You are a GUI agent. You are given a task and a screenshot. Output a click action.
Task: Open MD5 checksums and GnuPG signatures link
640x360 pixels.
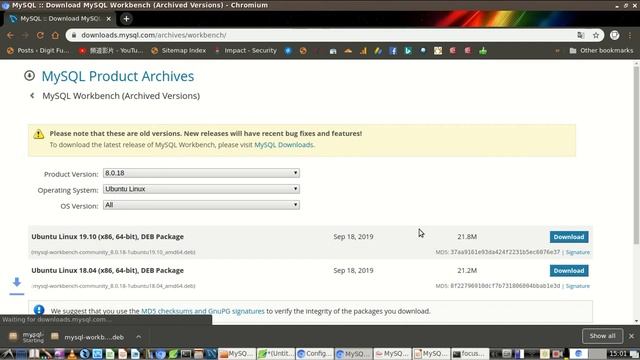[202, 311]
